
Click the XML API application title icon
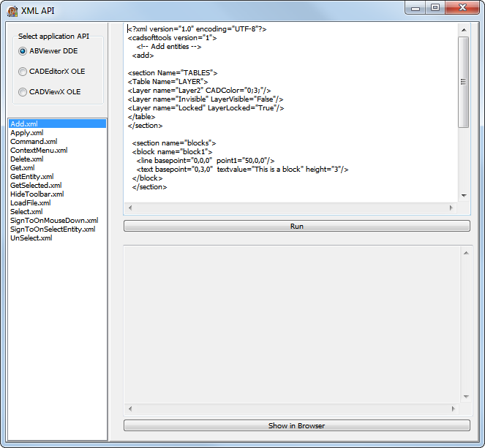point(12,11)
